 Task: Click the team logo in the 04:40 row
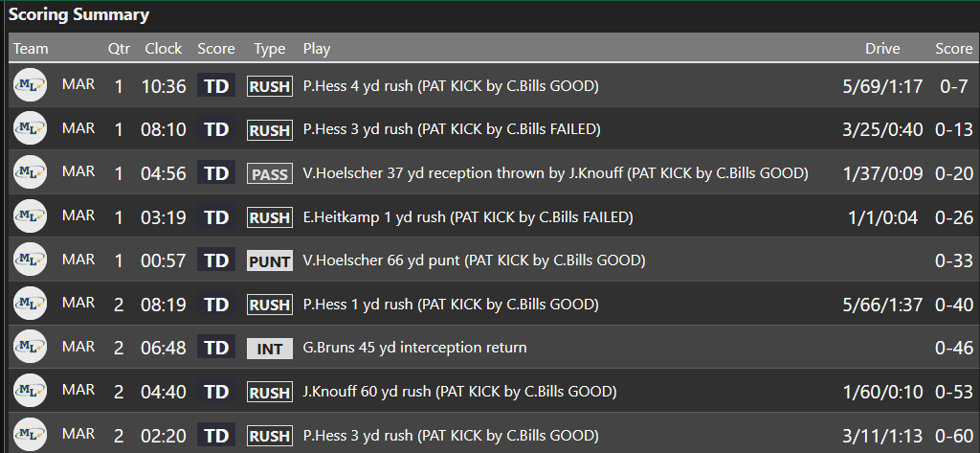30,391
